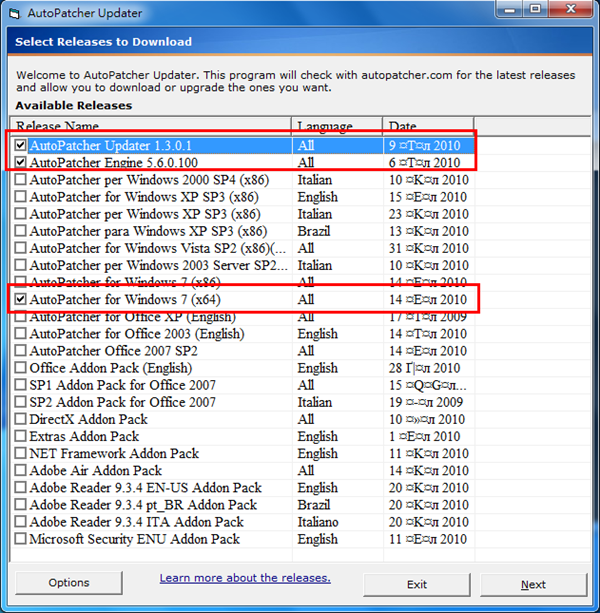Screen dimensions: 600x613
Task: Select row text AutoPatcher Engine 5.6.0.100
Action: [114, 162]
